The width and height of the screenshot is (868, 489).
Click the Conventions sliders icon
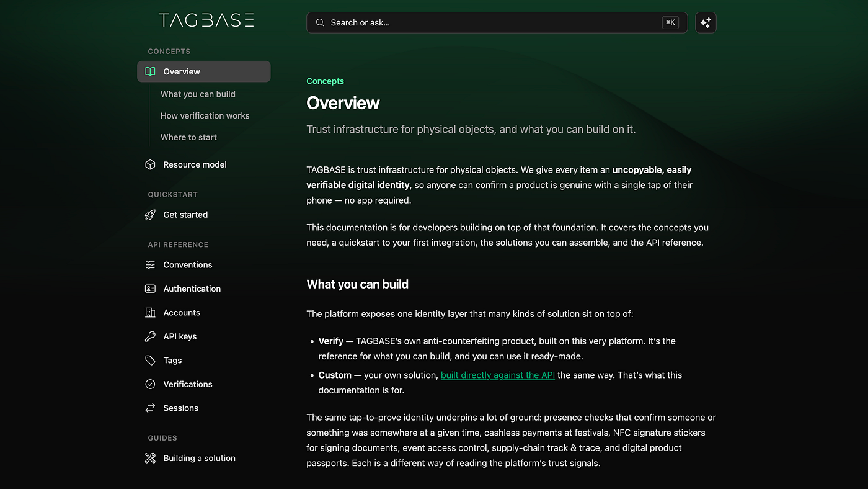pyautogui.click(x=150, y=265)
